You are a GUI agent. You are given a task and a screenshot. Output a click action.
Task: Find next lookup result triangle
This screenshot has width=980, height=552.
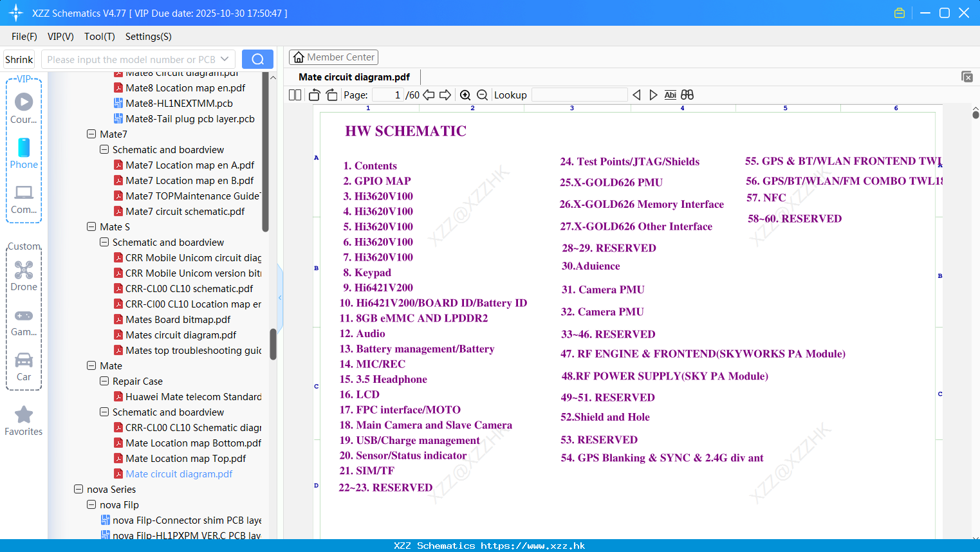coord(653,95)
